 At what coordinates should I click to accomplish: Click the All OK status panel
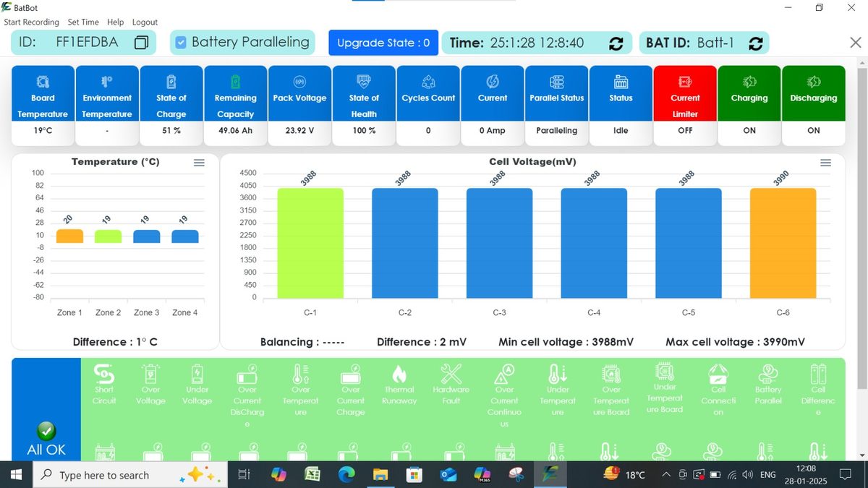(x=46, y=409)
